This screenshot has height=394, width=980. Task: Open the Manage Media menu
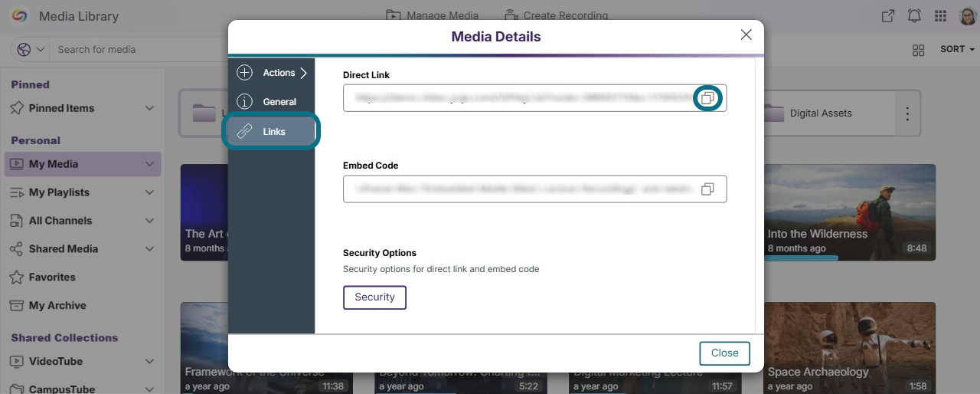(x=432, y=15)
